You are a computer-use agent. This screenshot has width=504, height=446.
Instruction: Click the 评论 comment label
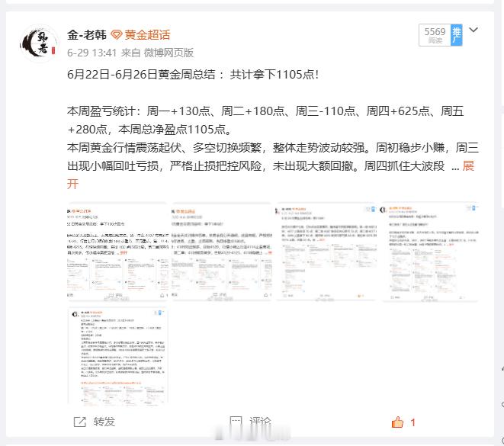pyautogui.click(x=260, y=422)
